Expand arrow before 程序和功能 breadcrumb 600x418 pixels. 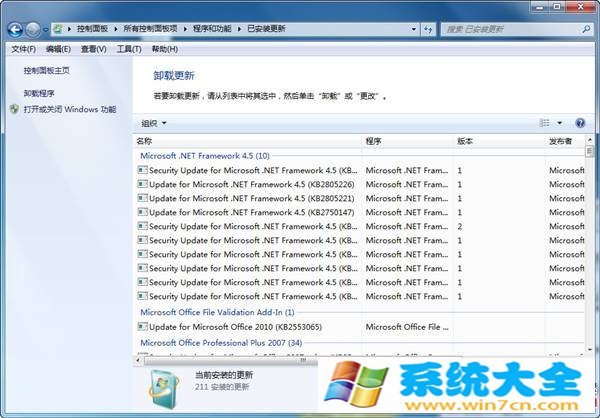point(186,29)
